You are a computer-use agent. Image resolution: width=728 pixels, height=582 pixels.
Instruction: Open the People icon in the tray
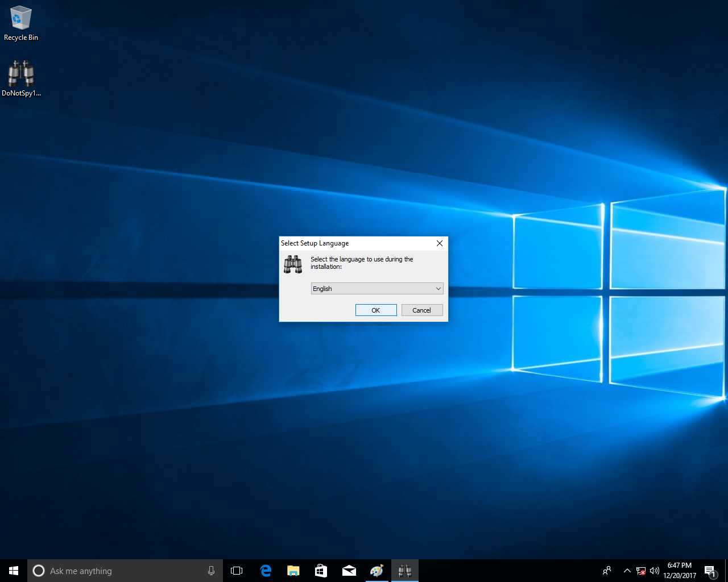(607, 571)
